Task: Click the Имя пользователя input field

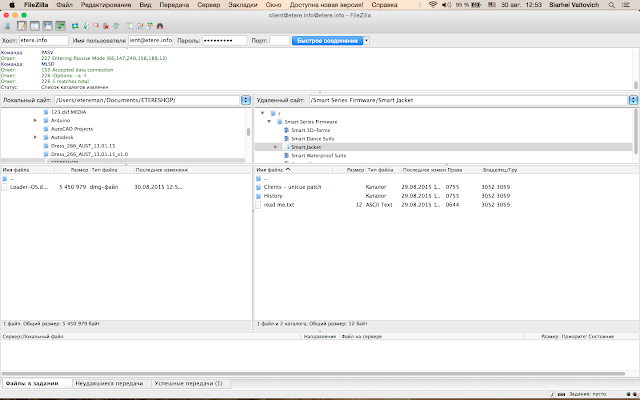Action: click(151, 40)
